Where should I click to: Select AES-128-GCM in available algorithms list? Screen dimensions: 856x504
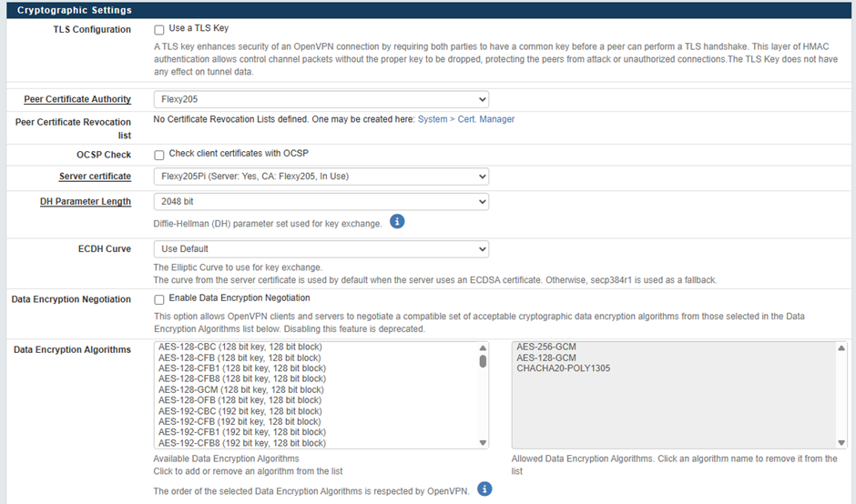tap(240, 389)
